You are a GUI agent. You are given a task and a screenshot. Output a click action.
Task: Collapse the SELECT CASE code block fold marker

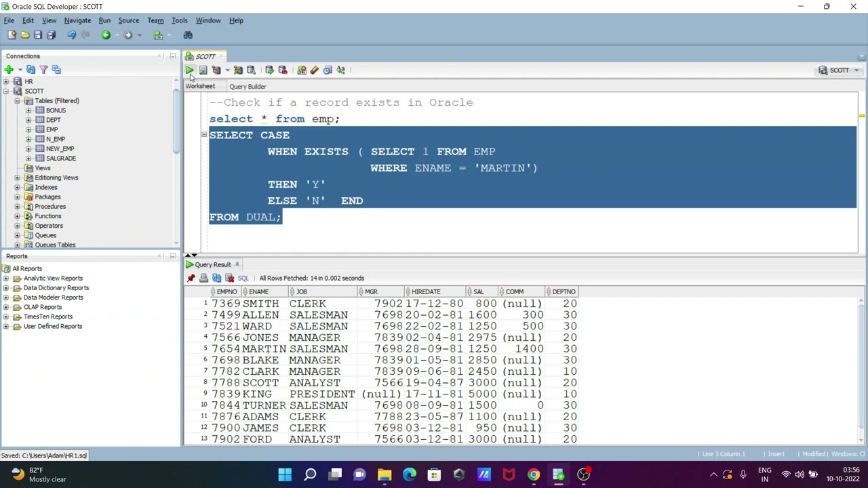(204, 135)
